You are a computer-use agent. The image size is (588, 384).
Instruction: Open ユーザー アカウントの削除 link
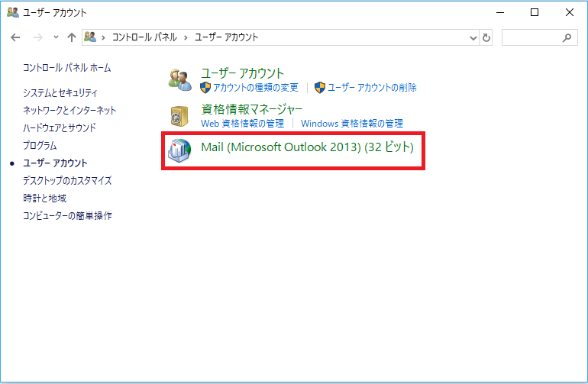point(373,88)
